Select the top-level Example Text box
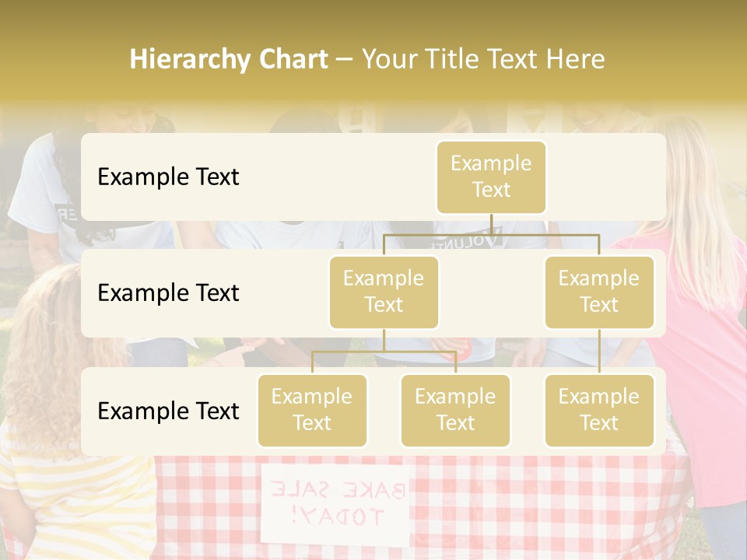Viewport: 747px width, 560px height. (x=491, y=177)
